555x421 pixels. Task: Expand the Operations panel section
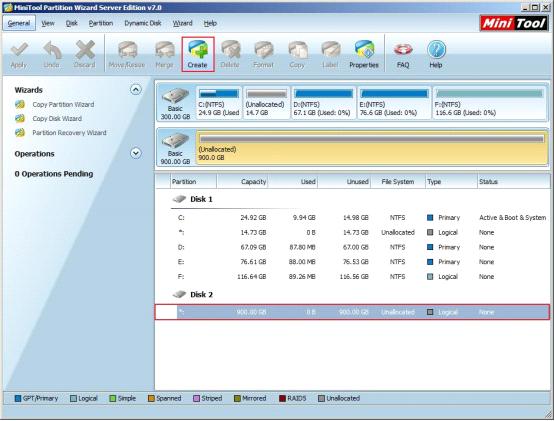pyautogui.click(x=136, y=153)
